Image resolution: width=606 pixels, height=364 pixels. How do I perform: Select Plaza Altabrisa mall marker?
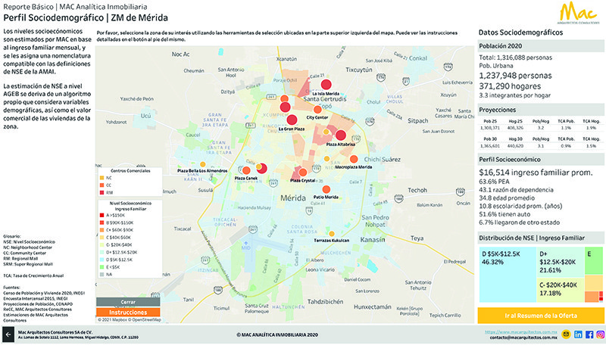(341, 136)
